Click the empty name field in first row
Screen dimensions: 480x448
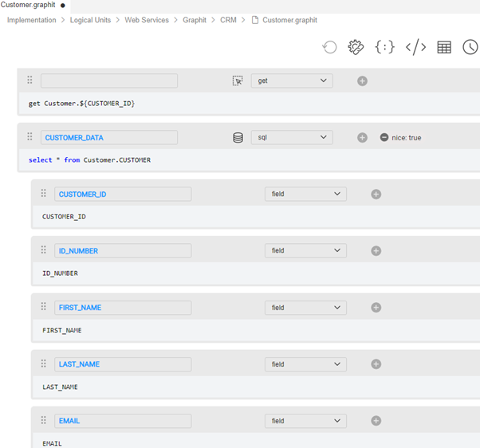tap(109, 81)
